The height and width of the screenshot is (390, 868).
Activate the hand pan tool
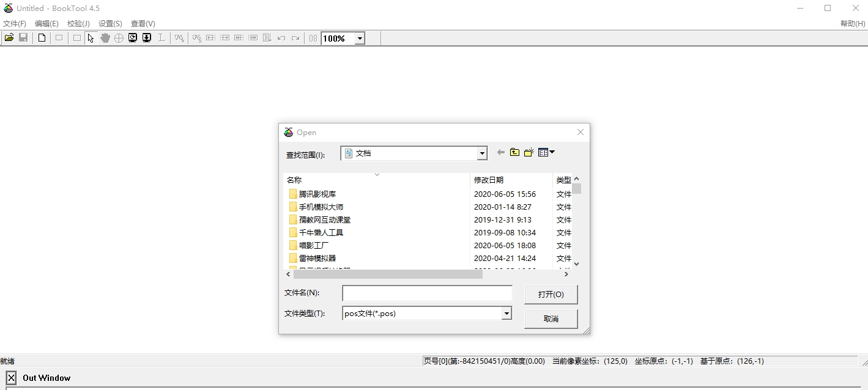click(x=105, y=38)
